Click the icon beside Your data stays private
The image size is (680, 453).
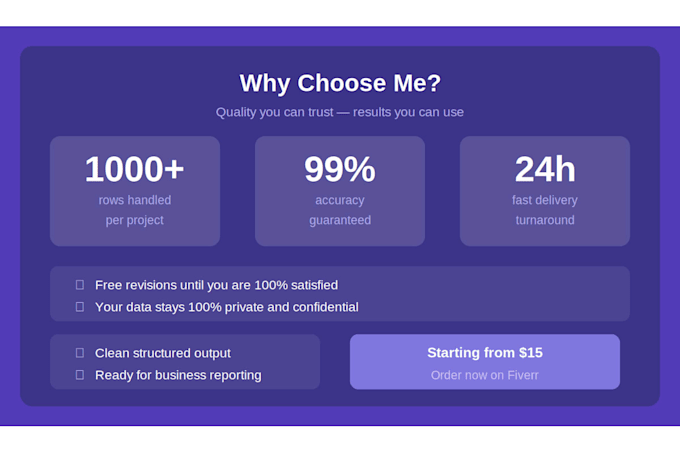click(80, 307)
